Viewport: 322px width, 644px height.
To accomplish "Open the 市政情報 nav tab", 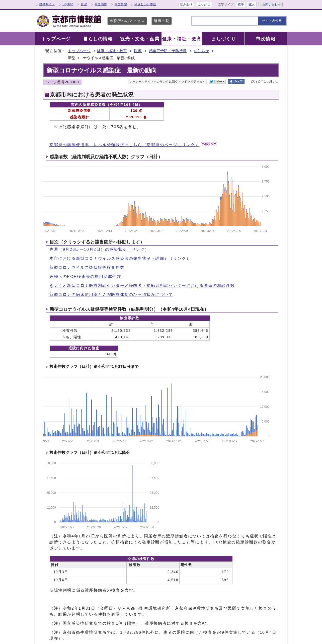I will (x=266, y=39).
